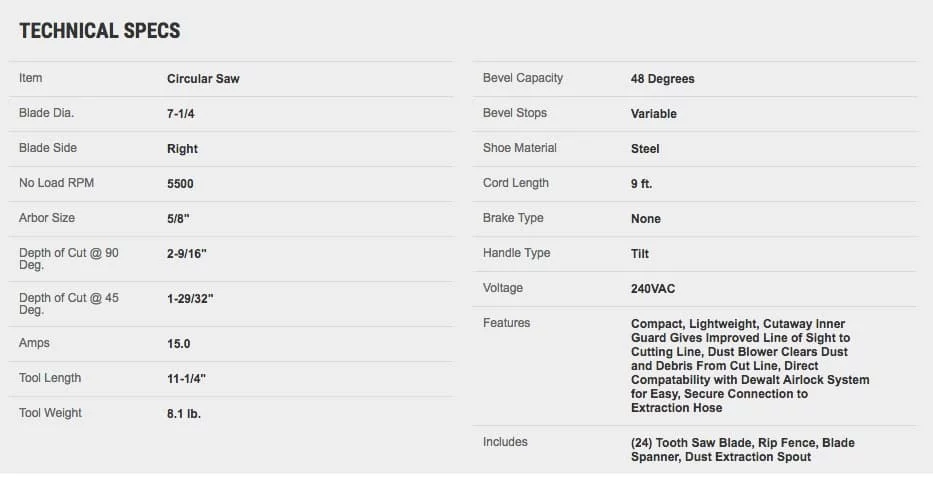
Task: Click the Depth of Cut @ 45 Deg. label
Action: coord(68,304)
